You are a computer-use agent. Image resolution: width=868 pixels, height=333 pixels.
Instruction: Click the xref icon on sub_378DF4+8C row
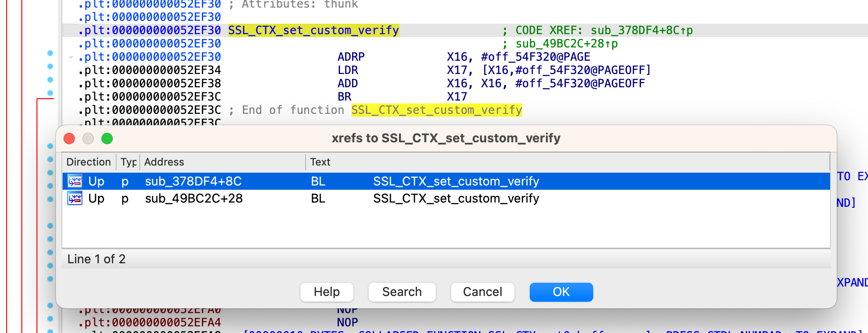(x=75, y=181)
